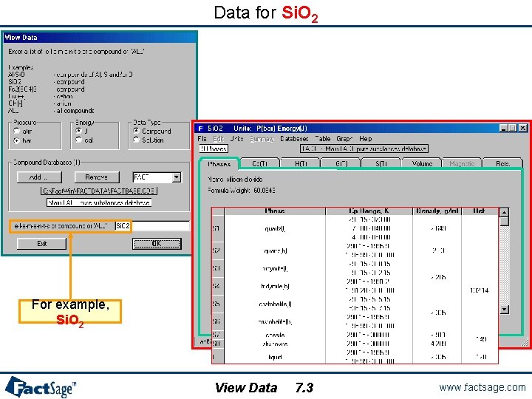The width and height of the screenshot is (532, 399).
Task: Choose J as the energy unit
Action: pyautogui.click(x=78, y=131)
